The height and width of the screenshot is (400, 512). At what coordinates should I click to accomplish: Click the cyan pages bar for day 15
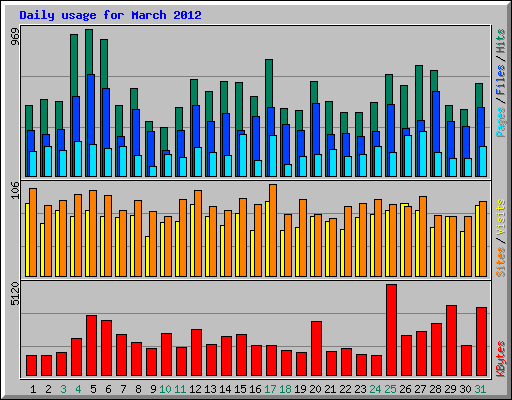243,155
